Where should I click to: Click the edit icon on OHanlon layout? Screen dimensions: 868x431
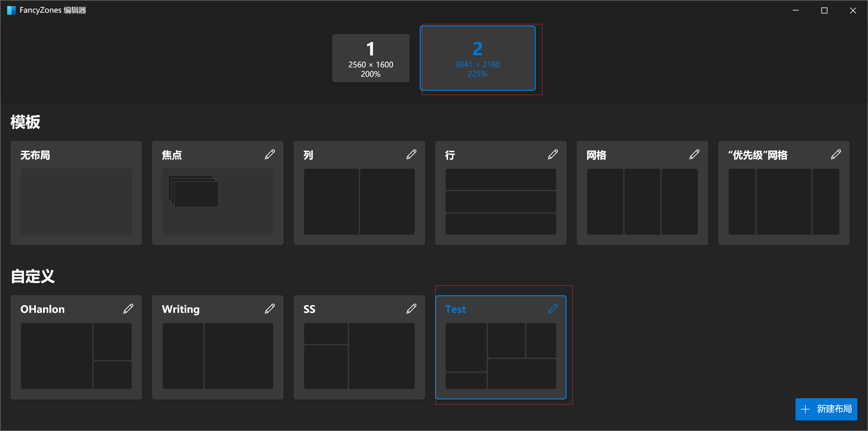click(129, 309)
